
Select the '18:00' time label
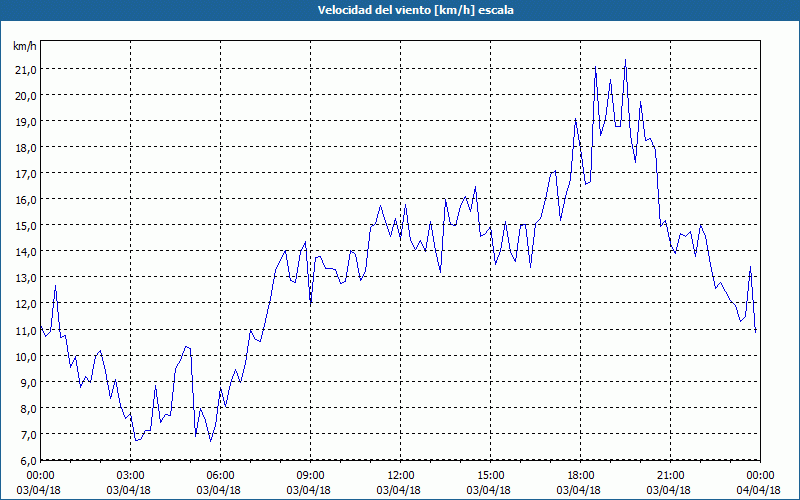[x=581, y=476]
